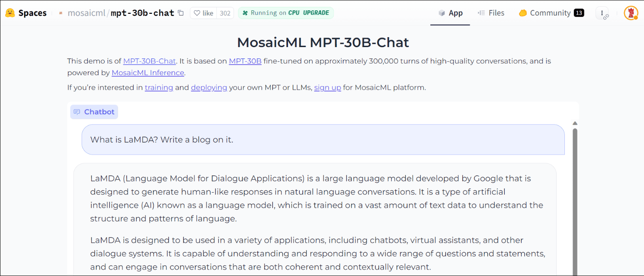Click the small mosaicml organization avatar icon
The width and height of the screenshot is (644, 276).
tap(61, 13)
